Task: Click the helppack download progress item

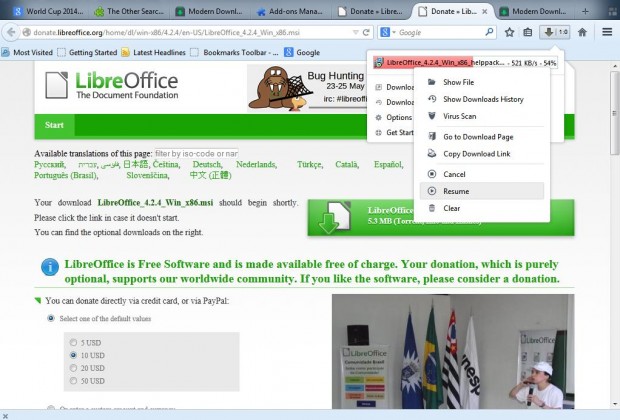Action: pyautogui.click(x=465, y=62)
